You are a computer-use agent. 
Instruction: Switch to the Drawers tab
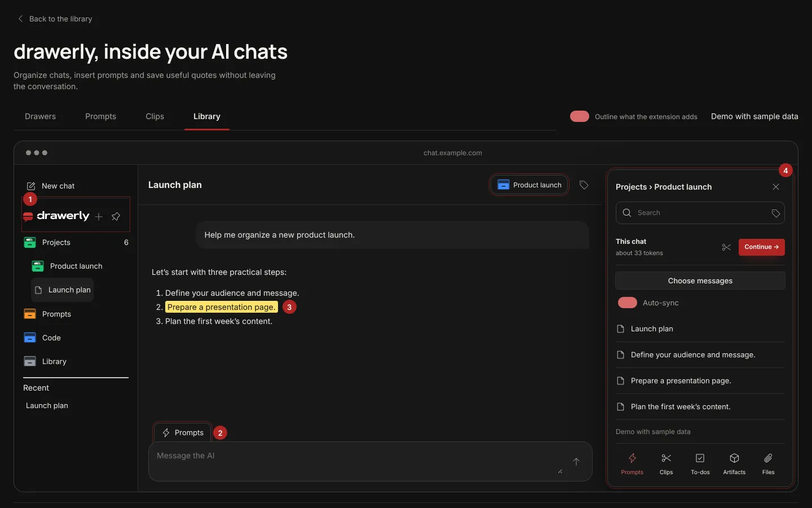[x=41, y=116]
